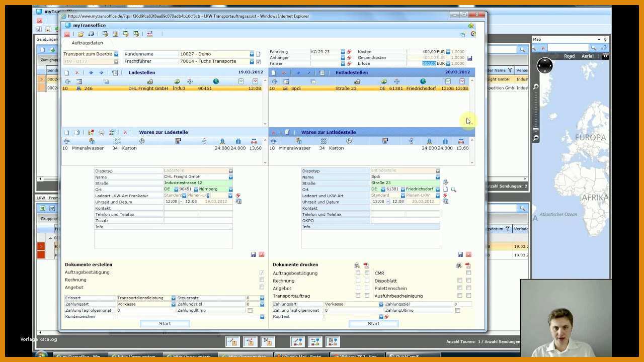This screenshot has height=362, width=644.
Task: Open Kosten currency EUR dropdown
Action: click(448, 51)
